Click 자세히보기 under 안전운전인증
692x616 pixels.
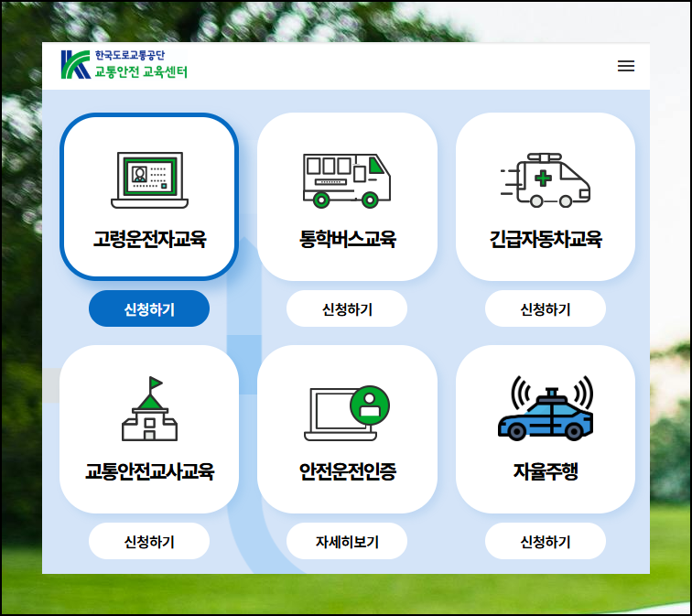click(347, 541)
